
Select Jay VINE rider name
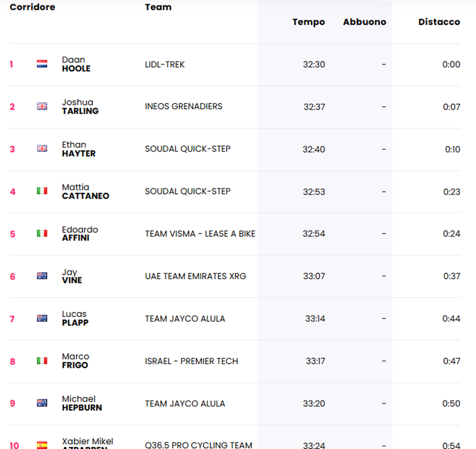(72, 276)
